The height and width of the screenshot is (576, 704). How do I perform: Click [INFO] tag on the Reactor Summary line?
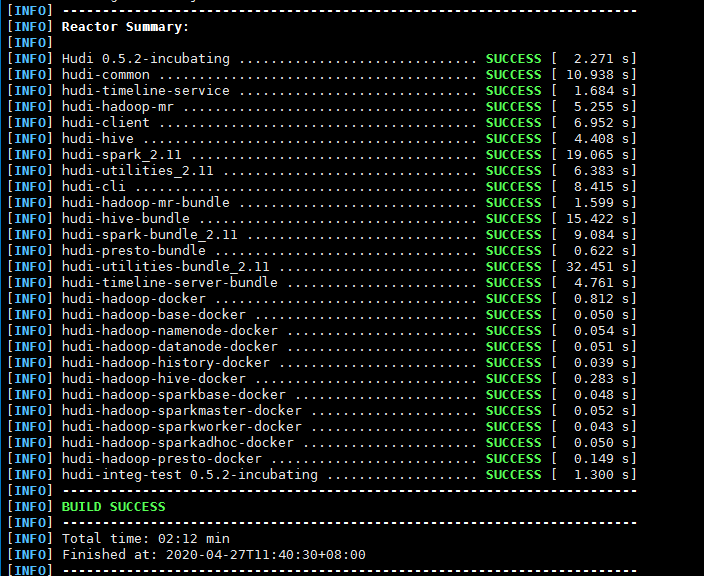(30, 27)
